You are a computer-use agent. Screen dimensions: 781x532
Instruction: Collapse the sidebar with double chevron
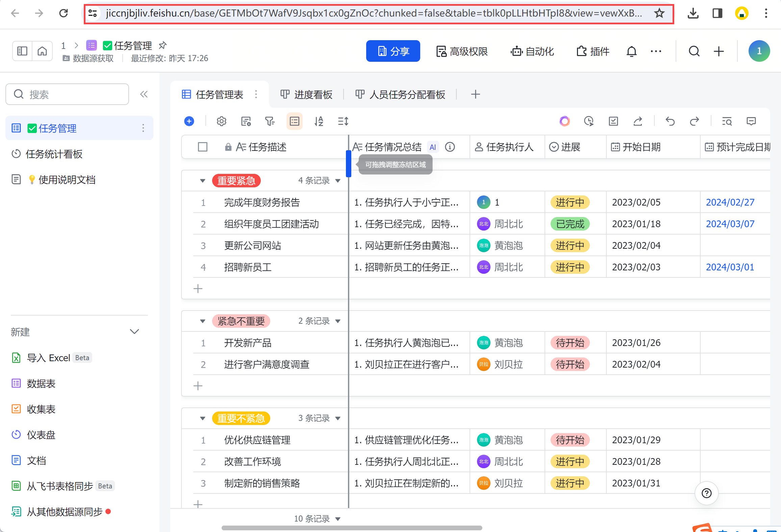[144, 94]
